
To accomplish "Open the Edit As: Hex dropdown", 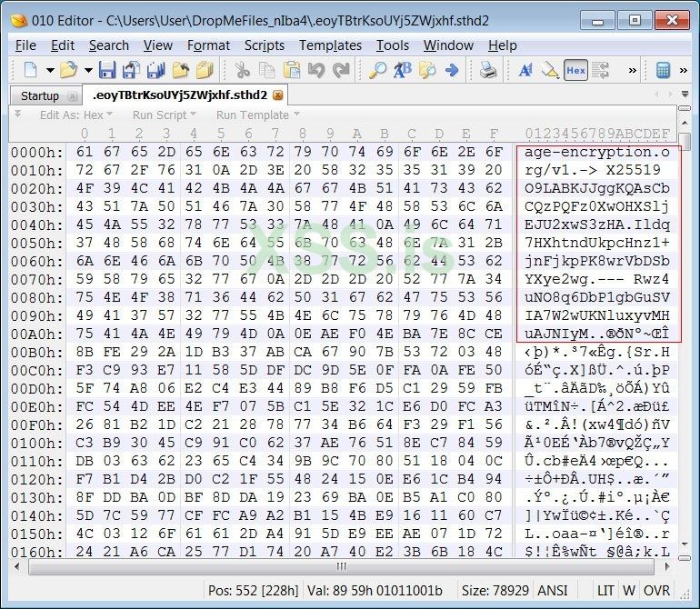I will [75, 115].
